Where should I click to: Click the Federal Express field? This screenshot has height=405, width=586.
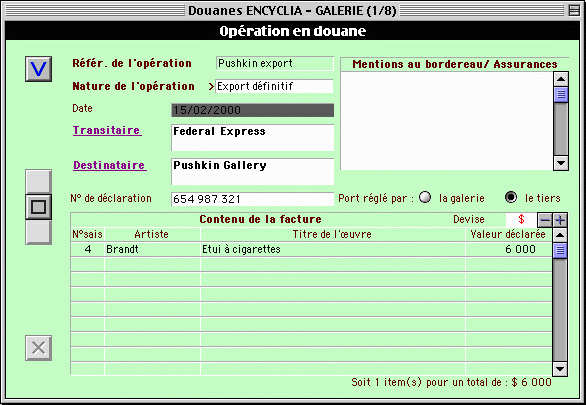point(252,138)
